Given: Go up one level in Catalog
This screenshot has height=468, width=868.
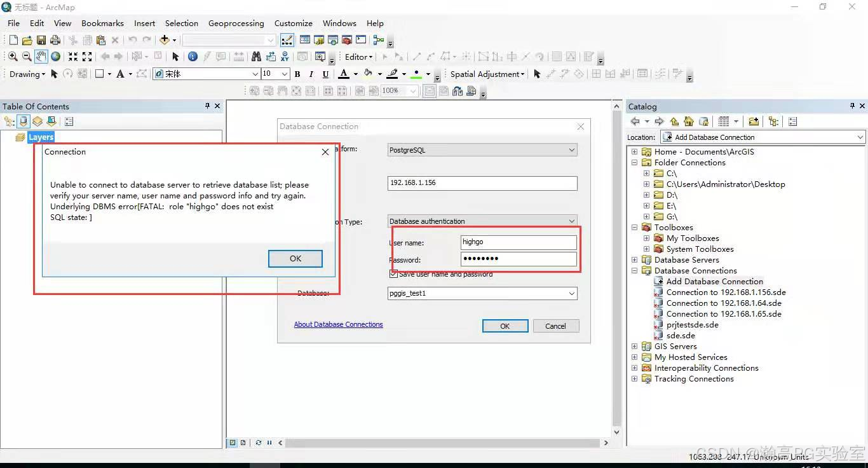Looking at the screenshot, I should coord(674,121).
